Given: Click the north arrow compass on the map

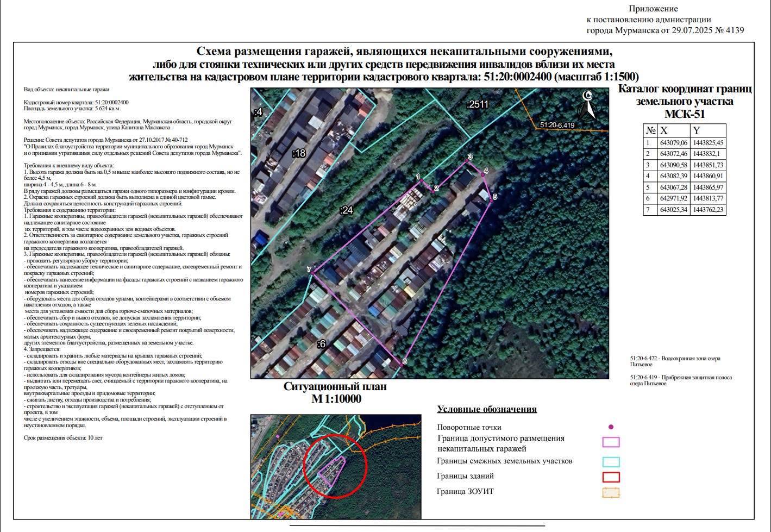Looking at the screenshot, I should [588, 105].
